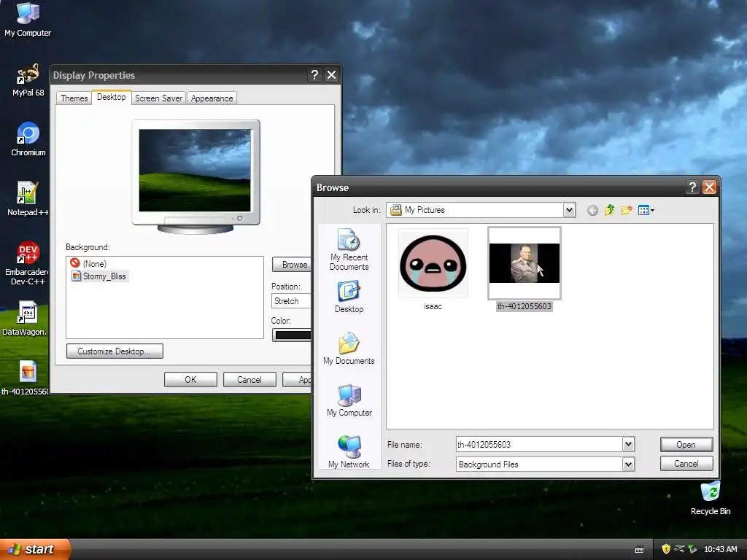
Task: Click the on-screen keyboard icon in taskbar
Action: tap(639, 550)
